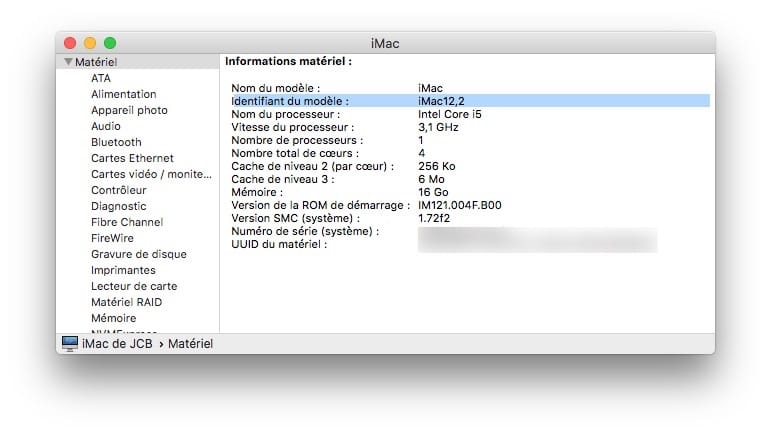Select Imprimantes in the sidebar
The image size is (771, 434).
point(123,270)
